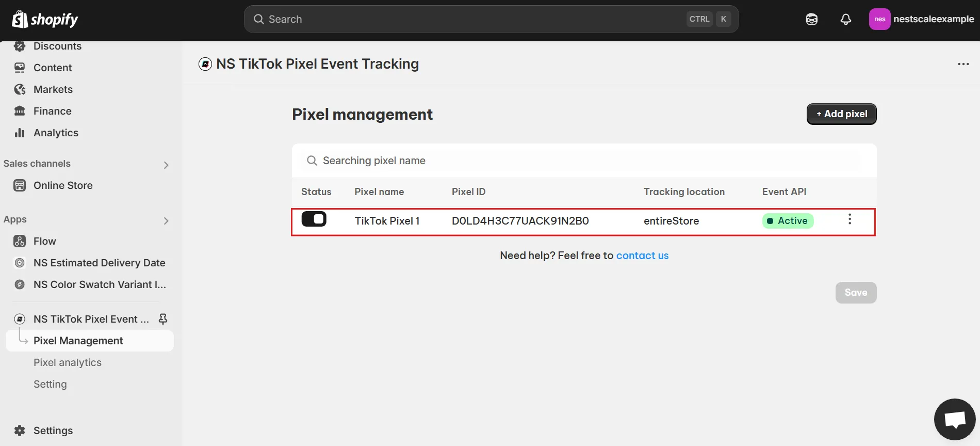Click the Markets globe icon
The width and height of the screenshot is (980, 446).
coord(20,89)
